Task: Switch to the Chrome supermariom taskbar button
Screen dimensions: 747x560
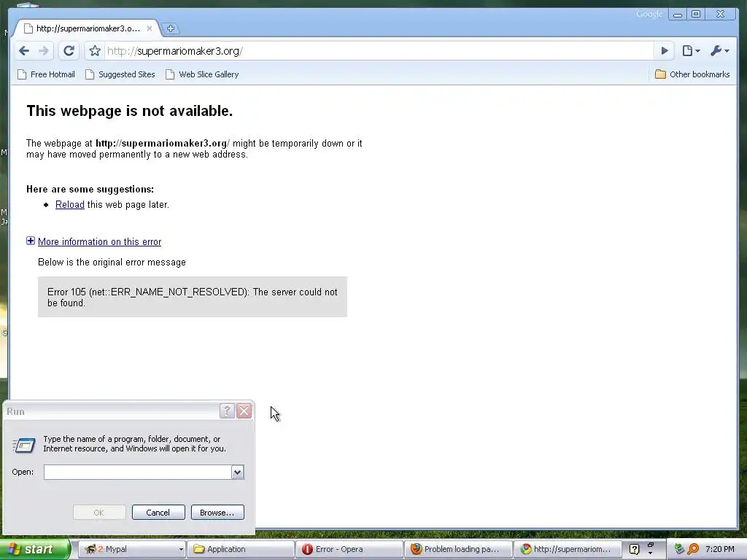Action: [x=568, y=549]
